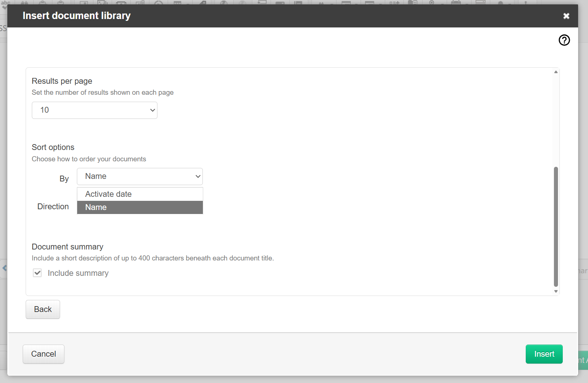This screenshot has height=383, width=588.
Task: Click the inner panel scrollbar down arrow
Action: pyautogui.click(x=555, y=291)
